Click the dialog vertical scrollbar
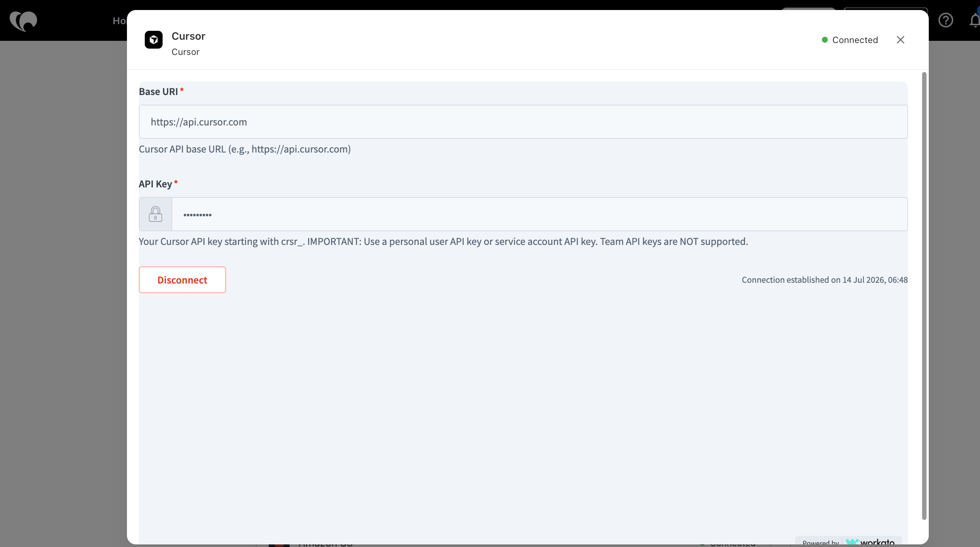This screenshot has width=980, height=547. [924, 295]
